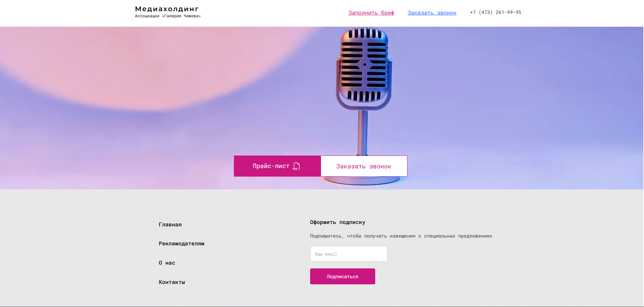Focus the Ваш email input field
Viewport: 644px width, 307px height.
(x=348, y=254)
